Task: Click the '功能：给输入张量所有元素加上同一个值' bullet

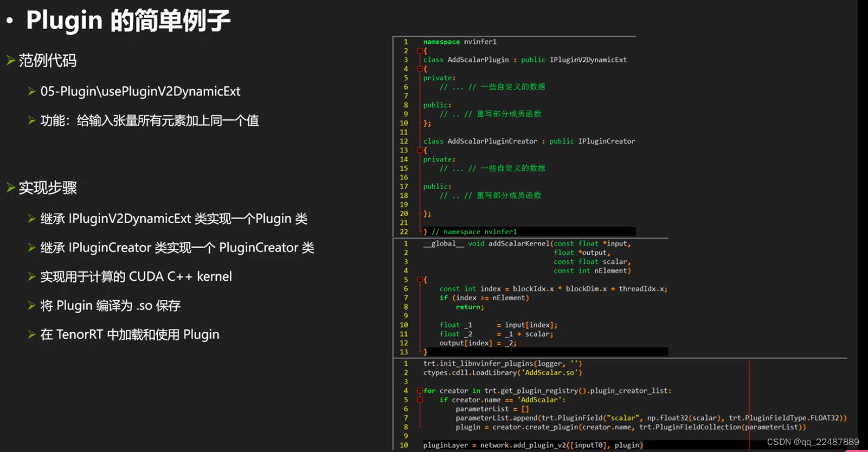Action: coord(150,120)
